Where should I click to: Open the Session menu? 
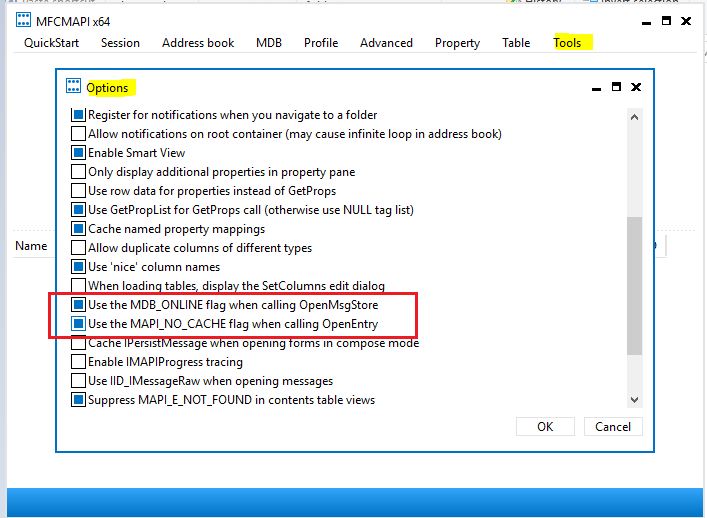120,43
